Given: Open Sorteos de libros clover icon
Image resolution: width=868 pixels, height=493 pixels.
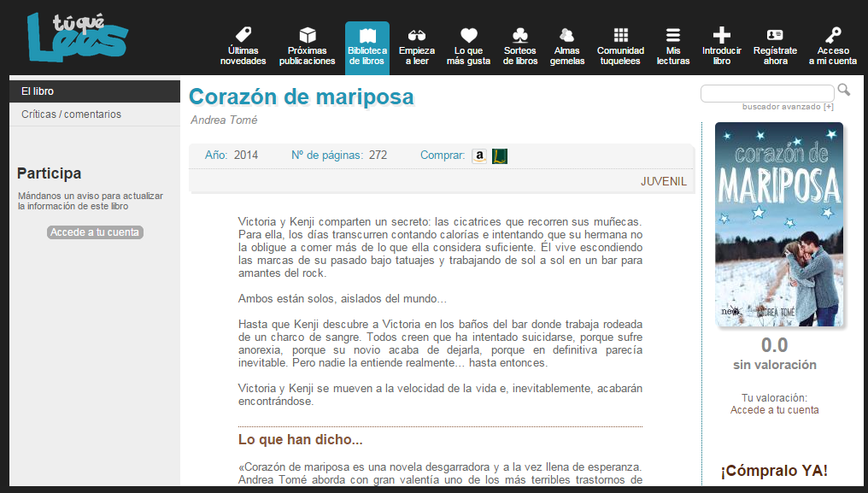Looking at the screenshot, I should pos(519,35).
